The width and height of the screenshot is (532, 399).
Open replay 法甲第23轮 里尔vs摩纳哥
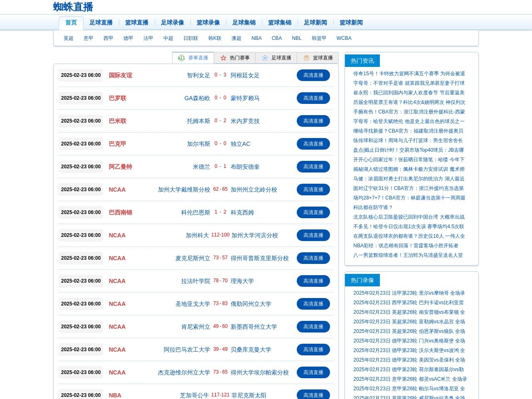click(x=409, y=293)
